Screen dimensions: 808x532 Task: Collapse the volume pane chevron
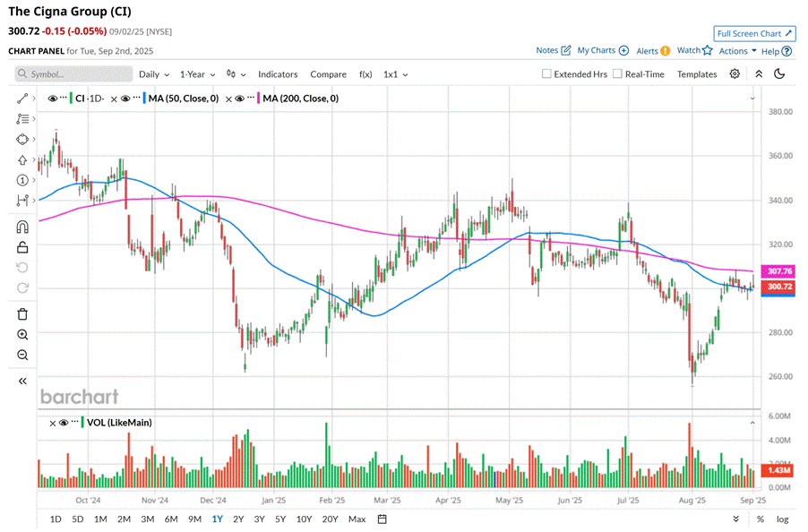(x=752, y=423)
